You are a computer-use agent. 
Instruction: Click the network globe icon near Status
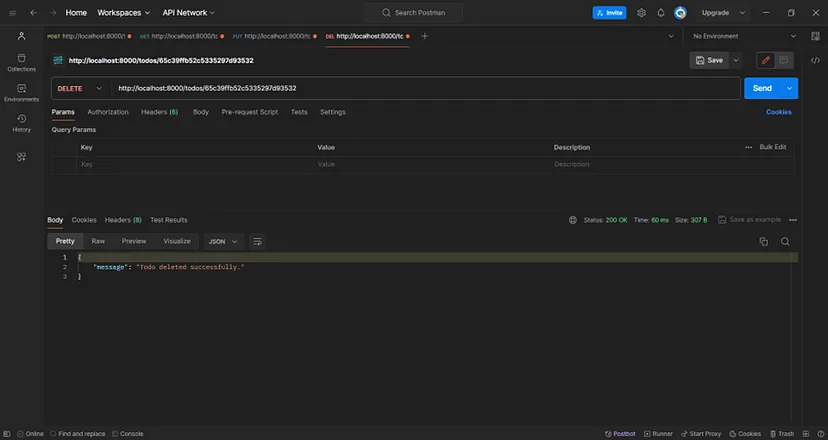[x=573, y=220]
